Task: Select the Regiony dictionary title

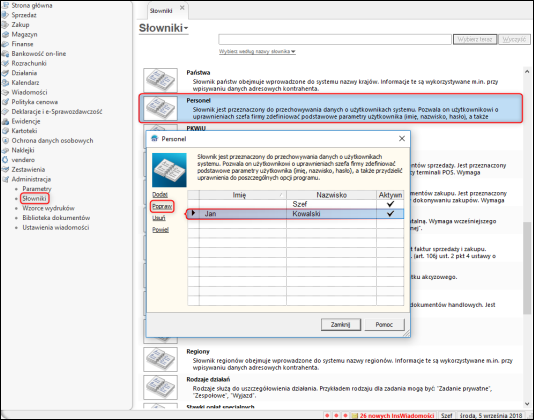Action: [198, 352]
